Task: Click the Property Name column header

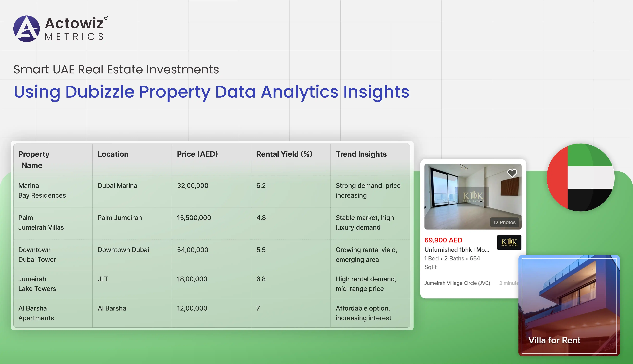Action: [x=34, y=160]
